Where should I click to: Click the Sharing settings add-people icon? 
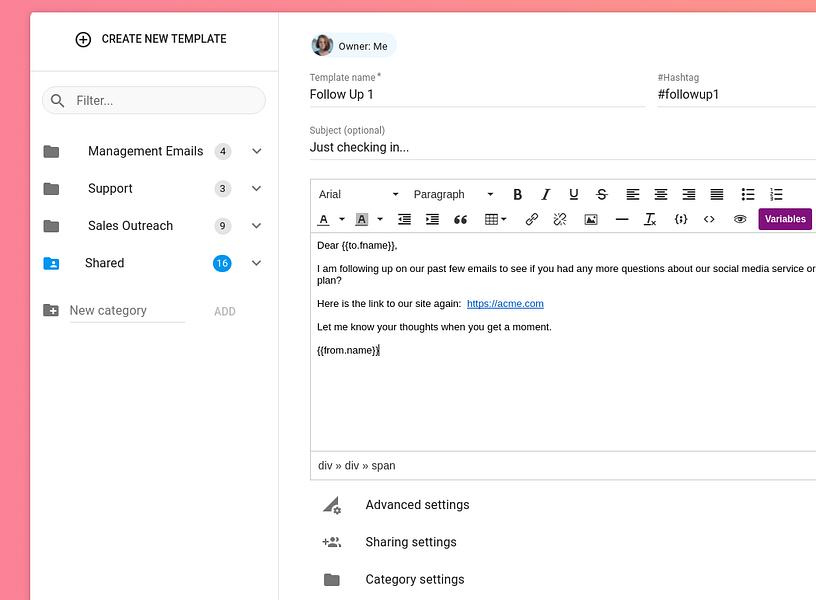(332, 542)
